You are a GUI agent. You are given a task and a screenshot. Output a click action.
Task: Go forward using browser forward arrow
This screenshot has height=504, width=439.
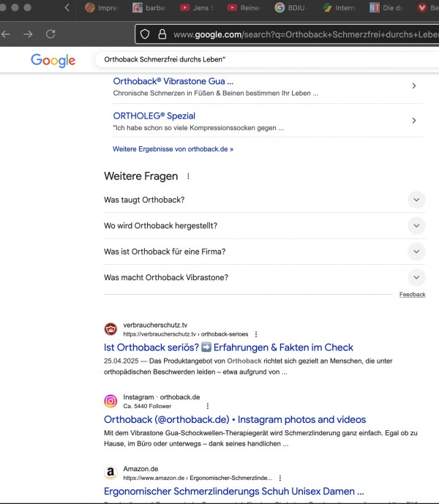(x=28, y=34)
